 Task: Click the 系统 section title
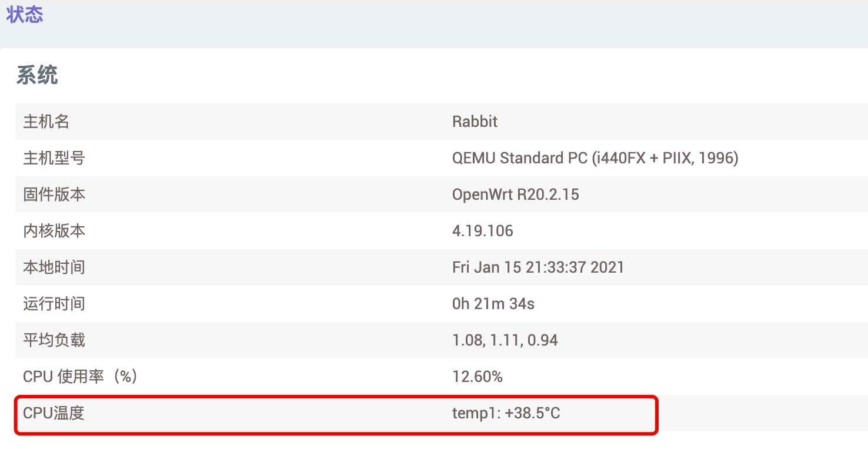(37, 75)
